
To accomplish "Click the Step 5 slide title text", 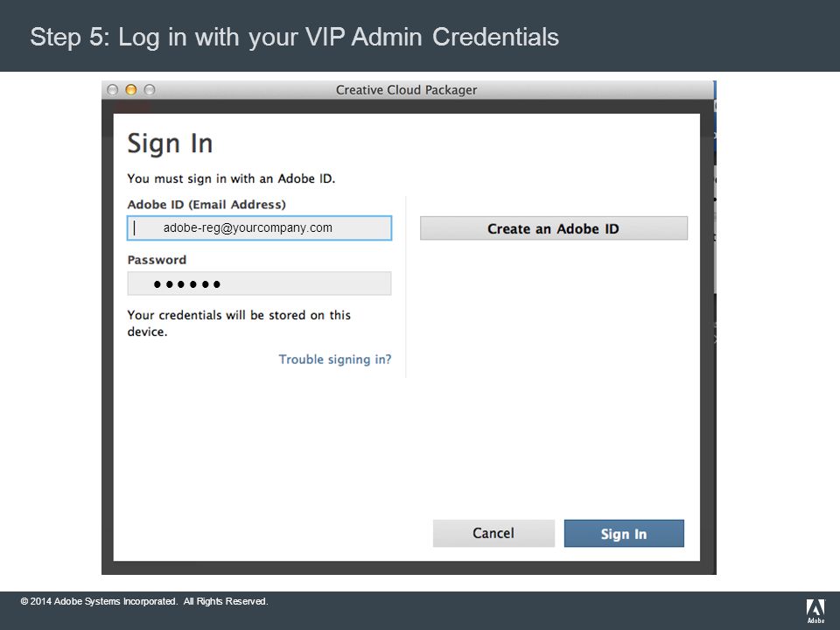I will pyautogui.click(x=294, y=37).
